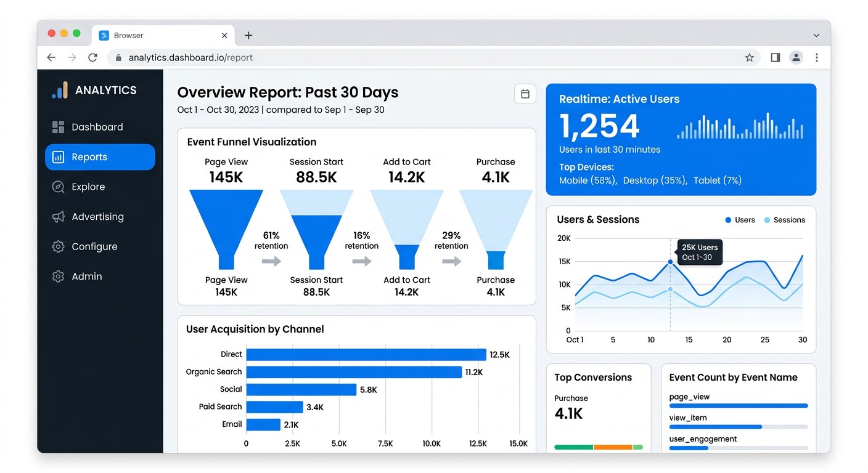Click the Session Start funnel shape

pyautogui.click(x=316, y=229)
